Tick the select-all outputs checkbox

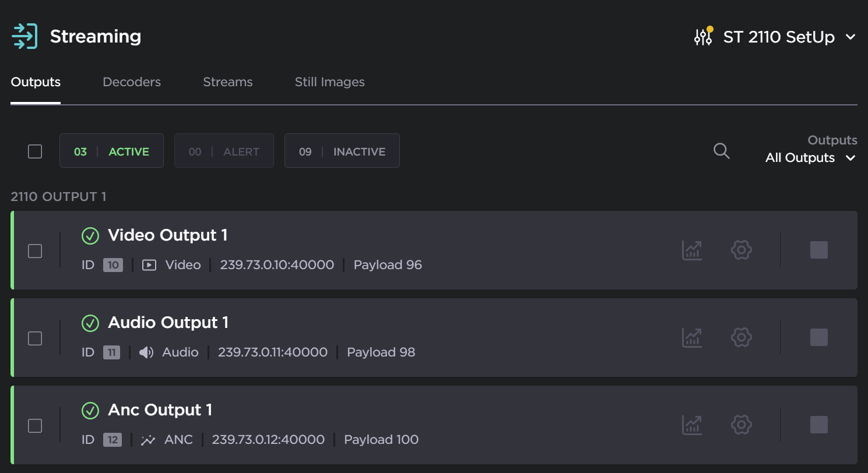pyautogui.click(x=35, y=151)
